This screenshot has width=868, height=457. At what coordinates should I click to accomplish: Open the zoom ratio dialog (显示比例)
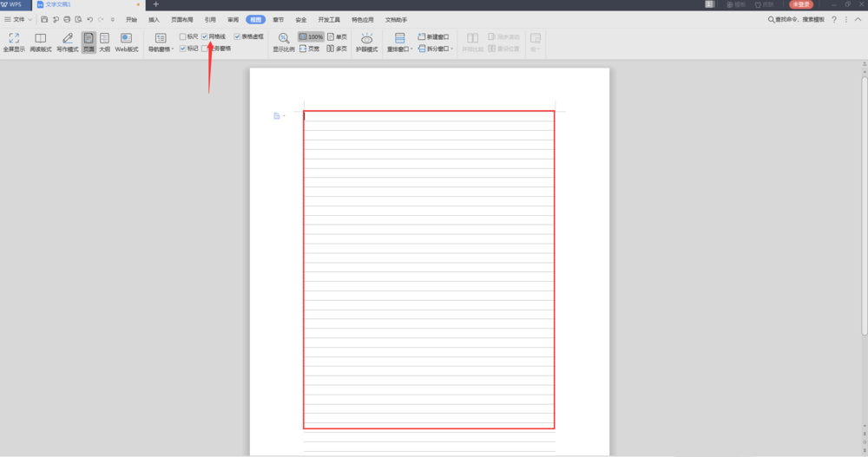point(284,42)
